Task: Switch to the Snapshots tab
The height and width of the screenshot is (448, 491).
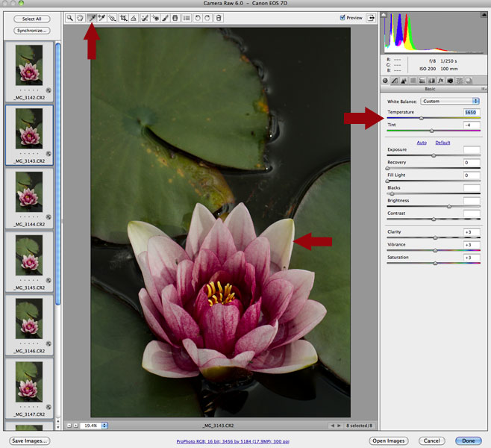Action: 469,81
